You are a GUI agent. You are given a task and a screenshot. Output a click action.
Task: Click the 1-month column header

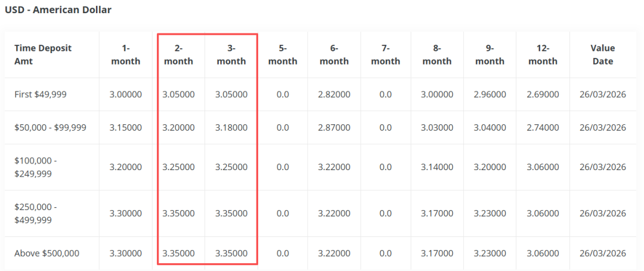(x=126, y=54)
